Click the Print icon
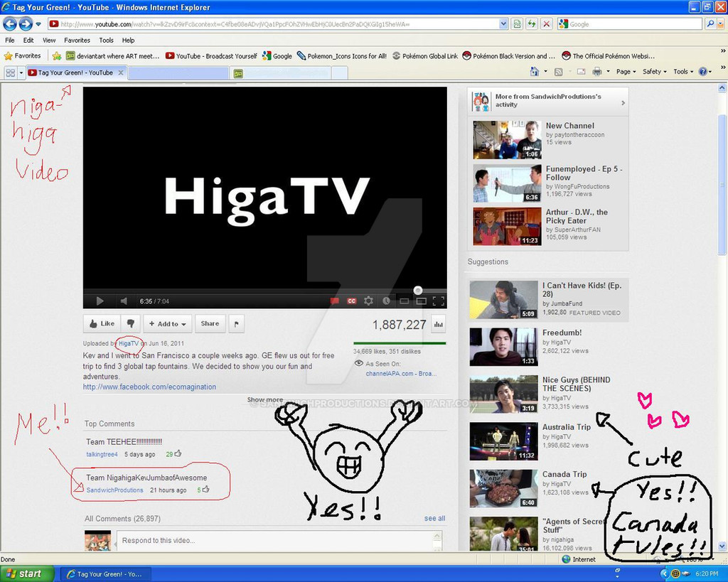 (x=597, y=72)
